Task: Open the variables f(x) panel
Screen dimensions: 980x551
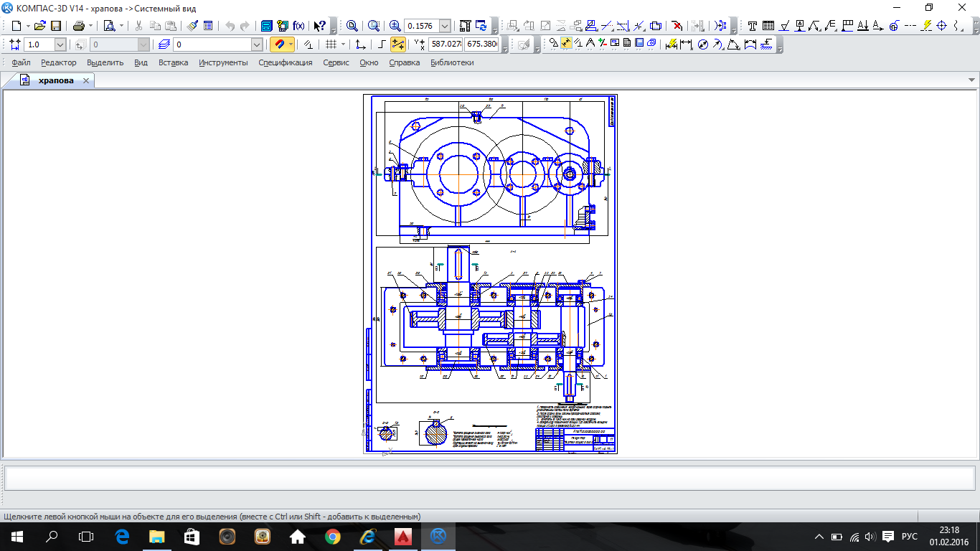Action: click(298, 26)
